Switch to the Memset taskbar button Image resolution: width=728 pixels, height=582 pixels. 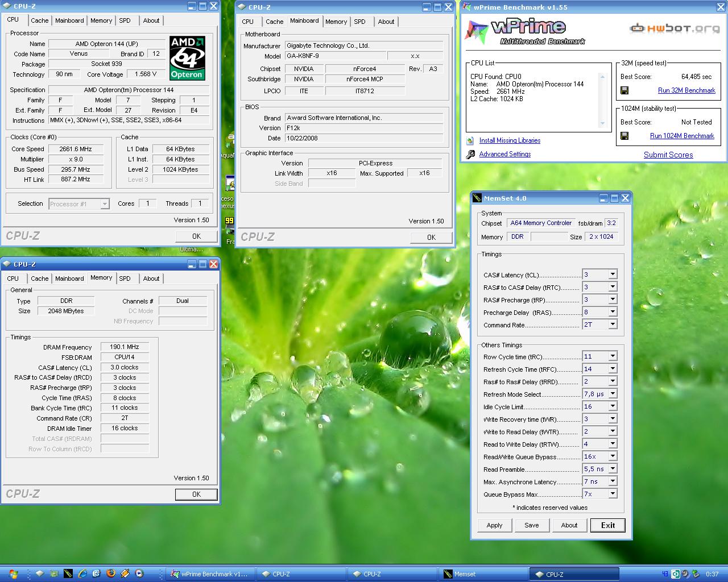[x=483, y=574]
